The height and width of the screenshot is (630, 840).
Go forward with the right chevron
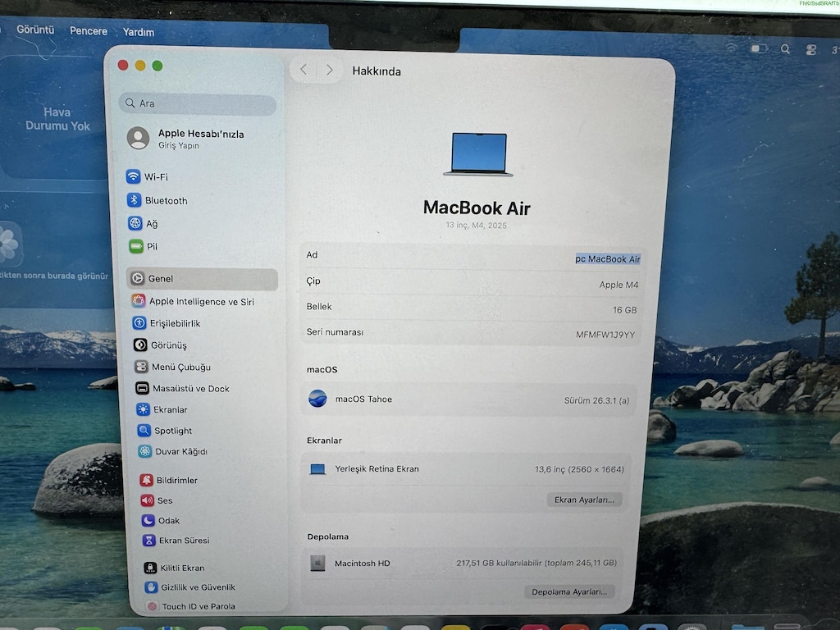[x=330, y=70]
